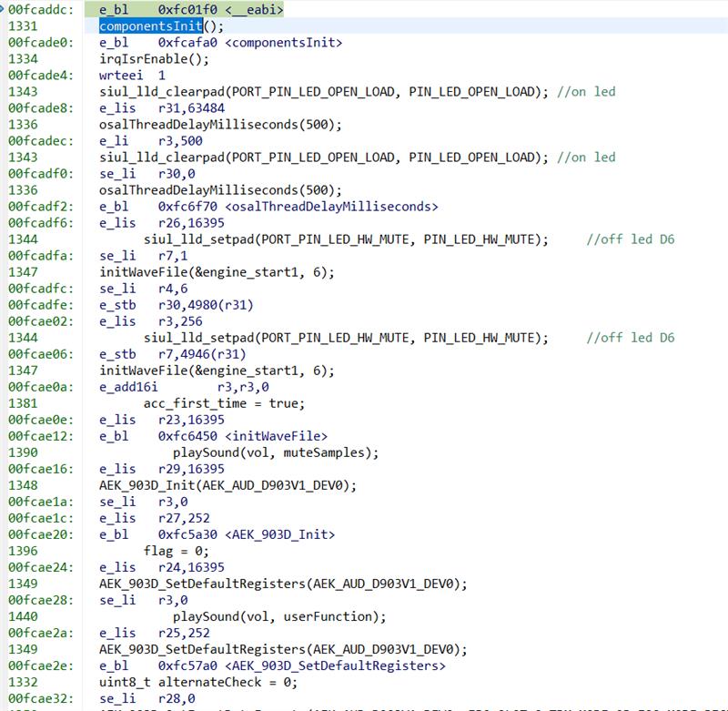Select the playSound(vol, muteSamples); source line

(x=276, y=452)
